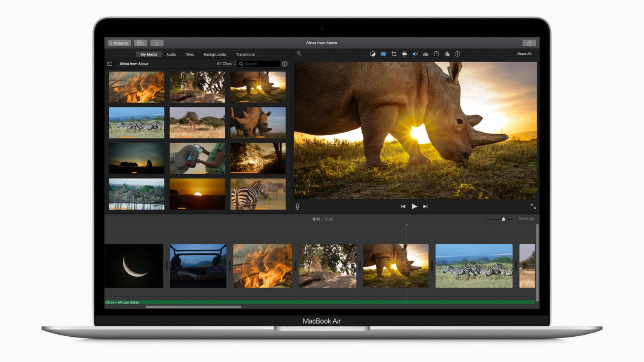Click the playhead marker on timeline
644x362 pixels.
click(x=407, y=225)
